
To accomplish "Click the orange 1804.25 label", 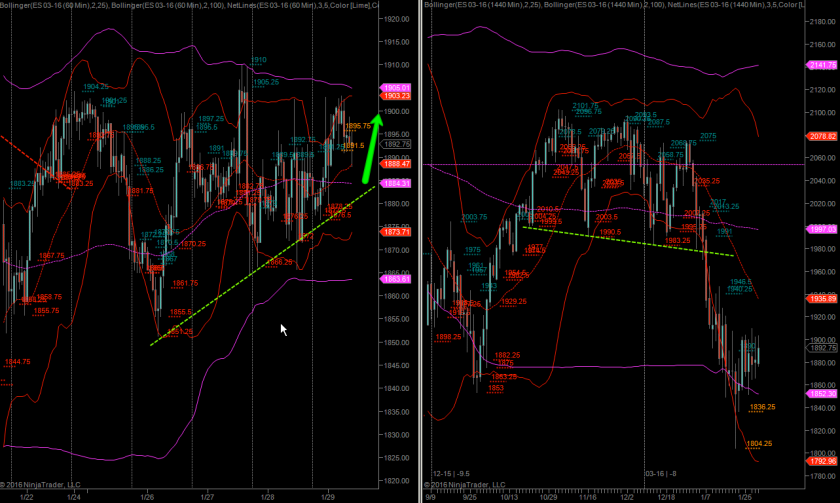I will click(759, 444).
